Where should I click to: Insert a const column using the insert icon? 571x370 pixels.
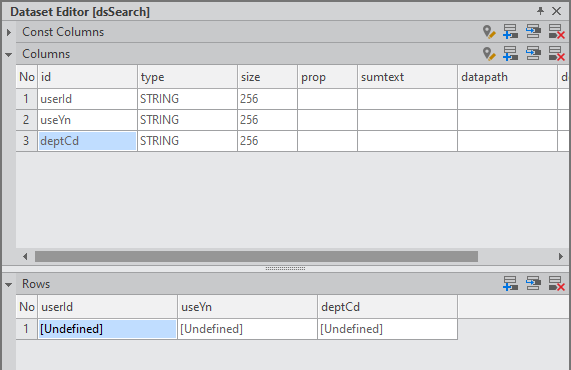(533, 32)
